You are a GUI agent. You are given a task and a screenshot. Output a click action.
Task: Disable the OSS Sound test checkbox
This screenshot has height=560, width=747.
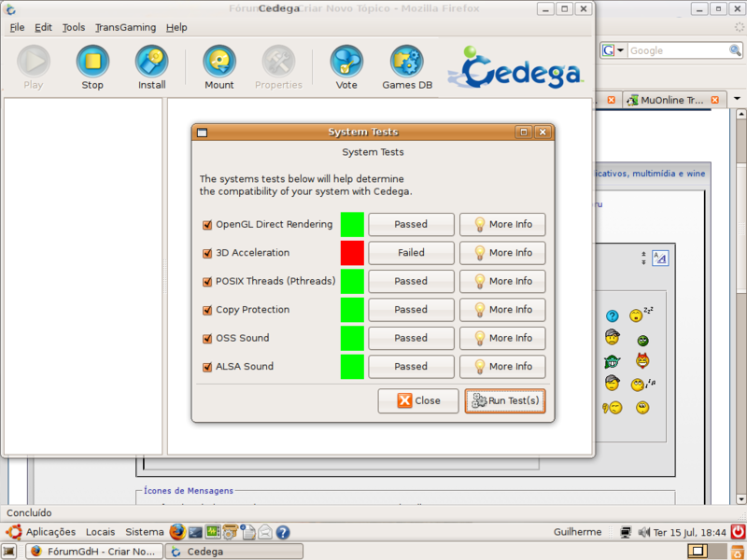pyautogui.click(x=207, y=338)
